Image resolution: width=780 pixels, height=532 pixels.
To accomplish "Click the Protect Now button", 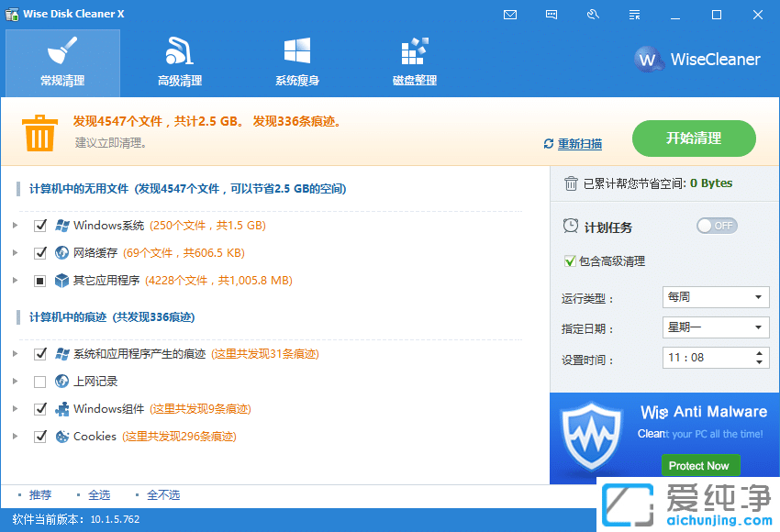I will (701, 465).
